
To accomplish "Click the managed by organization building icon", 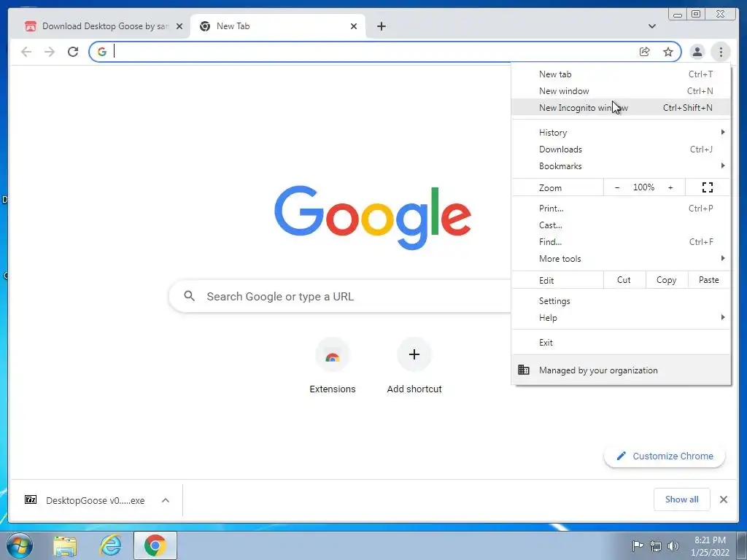I will (524, 370).
